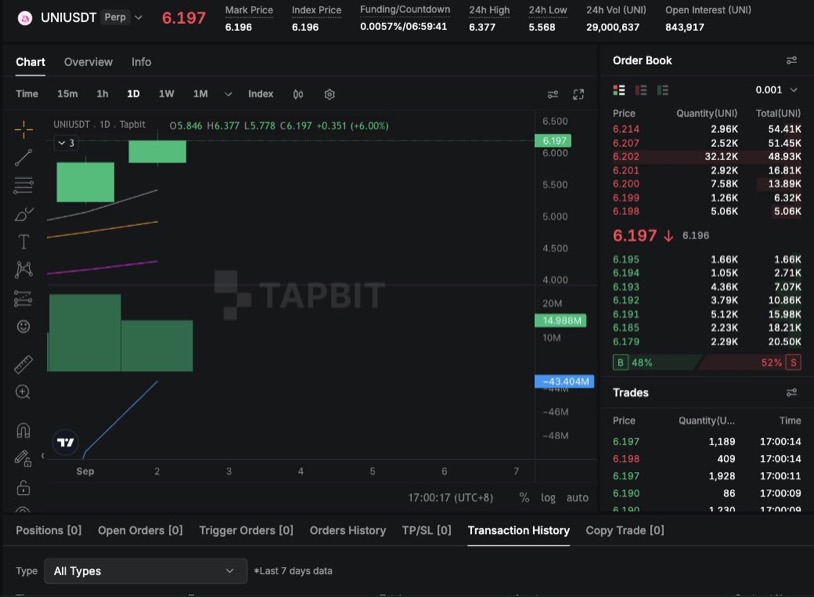The height and width of the screenshot is (597, 814).
Task: Open the candlestick chart type selector
Action: pyautogui.click(x=298, y=94)
